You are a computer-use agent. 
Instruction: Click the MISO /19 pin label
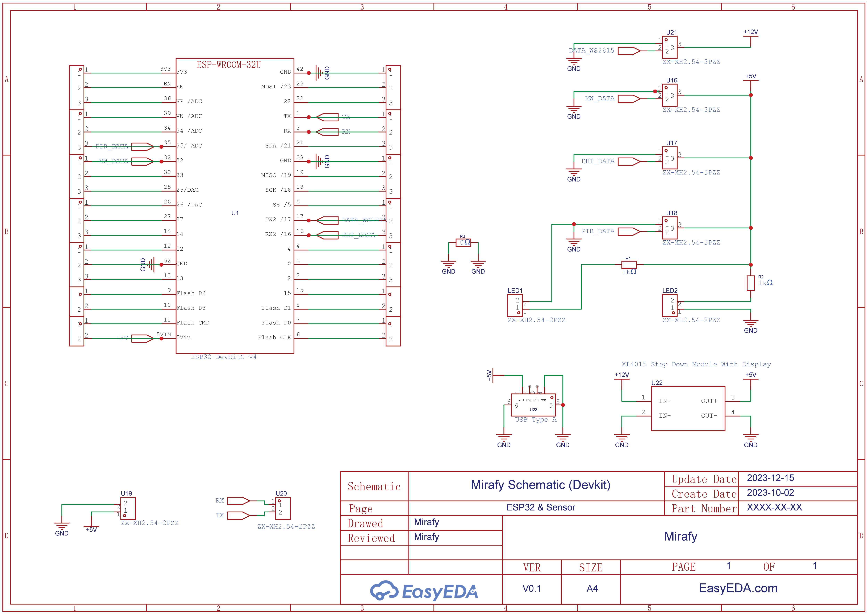[276, 175]
